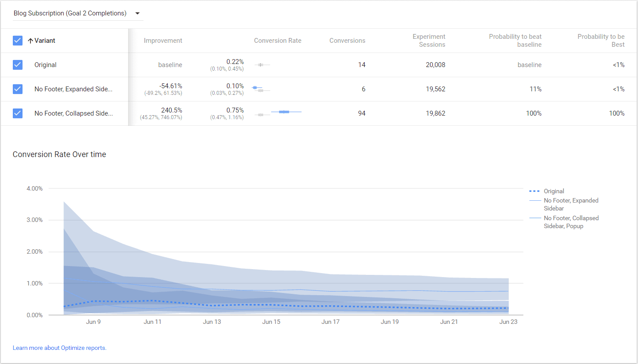Open the Learn more about Optimize reports link
This screenshot has width=638, height=364.
coord(60,348)
